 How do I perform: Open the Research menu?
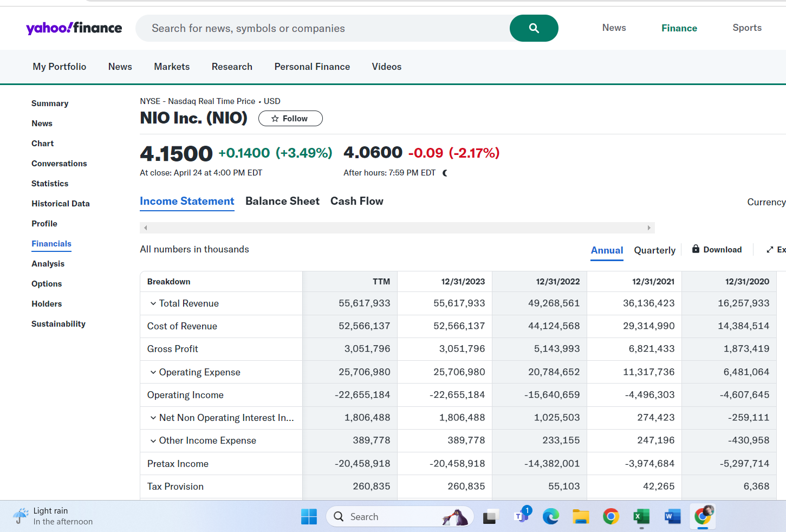(232, 67)
